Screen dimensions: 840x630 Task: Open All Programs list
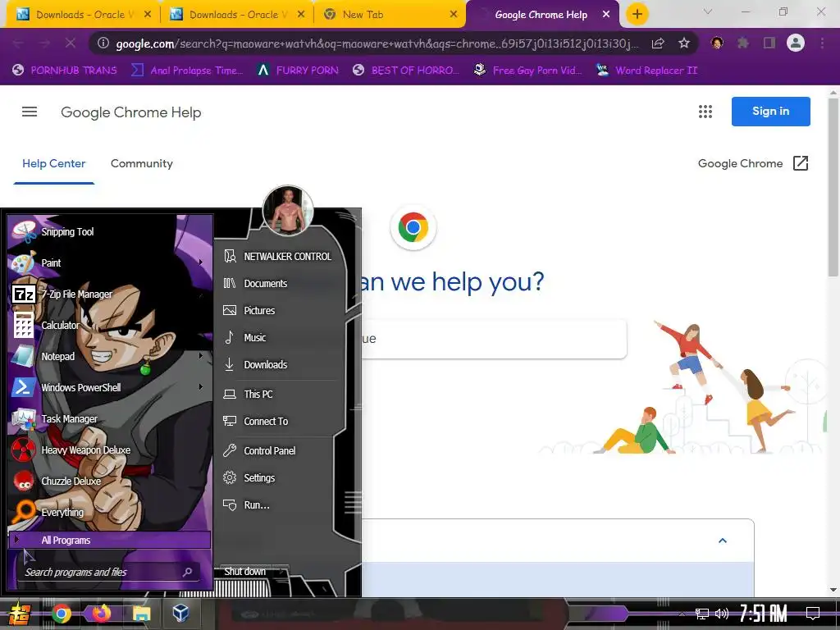tap(110, 540)
